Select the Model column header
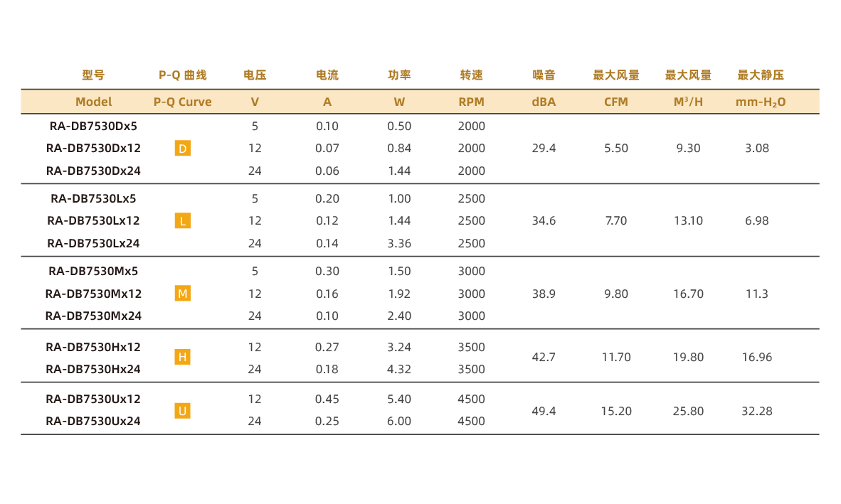 tap(93, 102)
